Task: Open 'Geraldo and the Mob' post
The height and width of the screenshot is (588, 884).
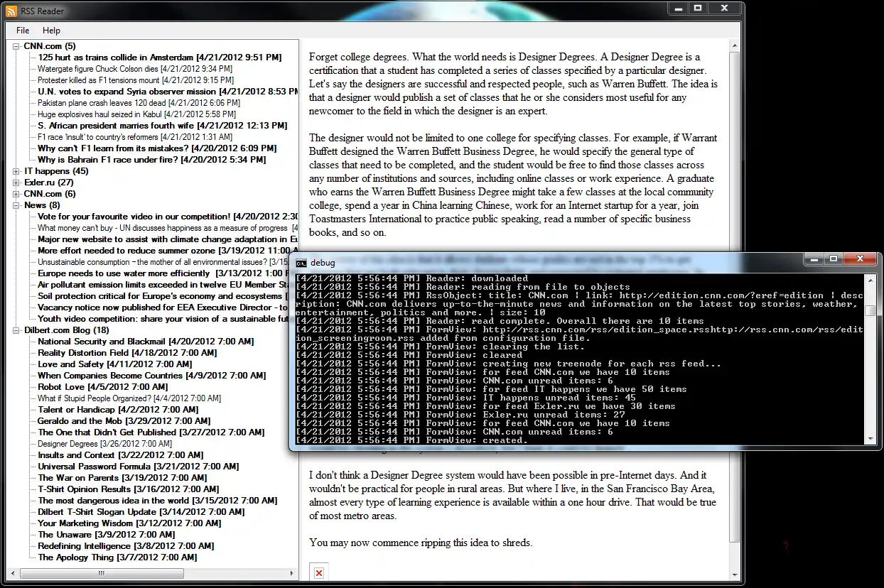Action: click(x=124, y=421)
